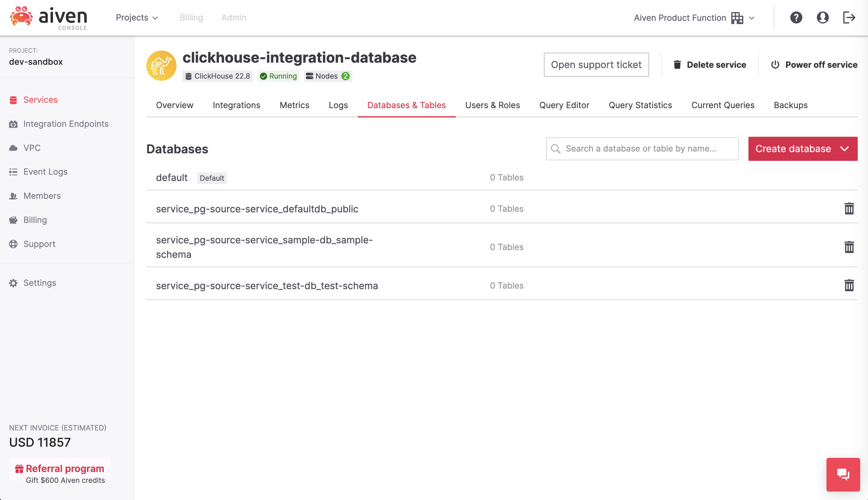This screenshot has width=868, height=500.
Task: Delete the sample-db_sample-schema database
Action: (x=849, y=247)
